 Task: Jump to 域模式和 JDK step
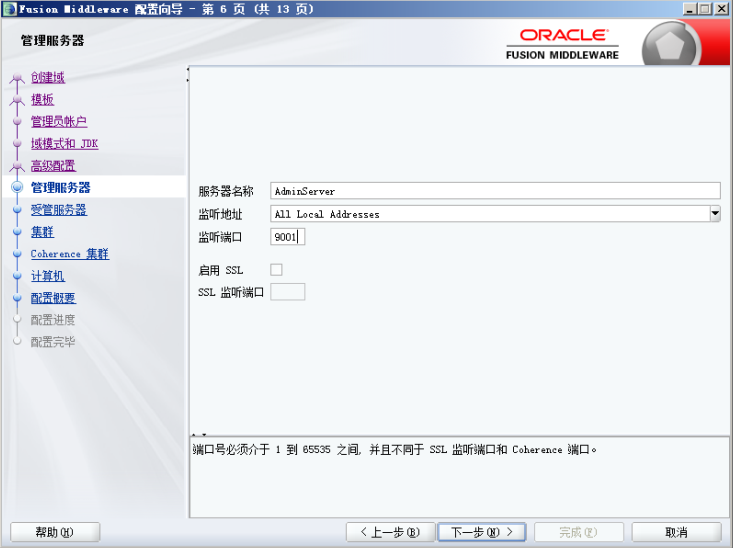click(x=64, y=144)
